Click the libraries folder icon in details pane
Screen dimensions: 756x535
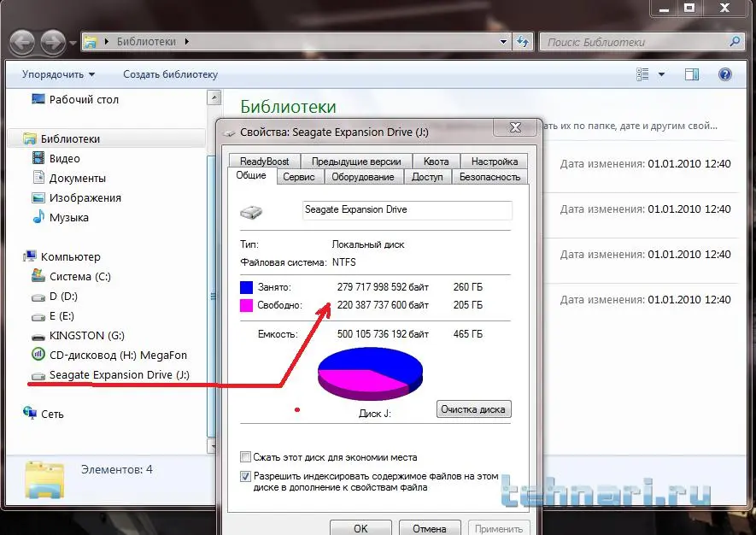44,480
